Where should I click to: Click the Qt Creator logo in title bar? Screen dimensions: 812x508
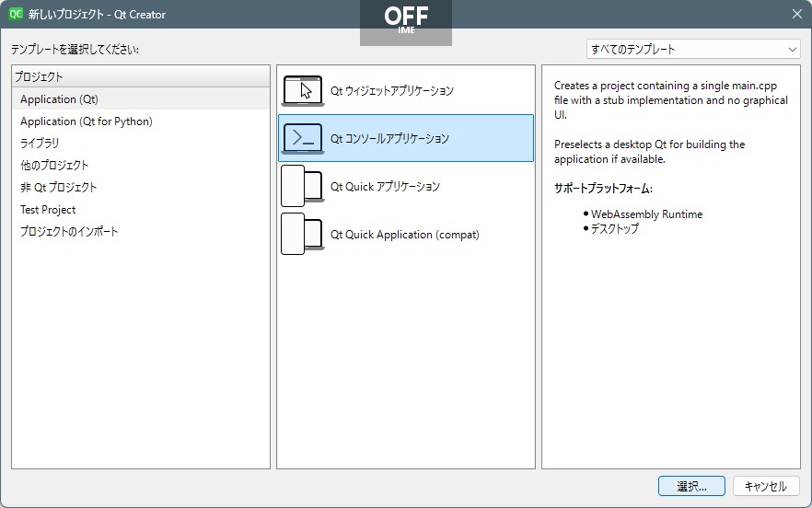tap(16, 14)
